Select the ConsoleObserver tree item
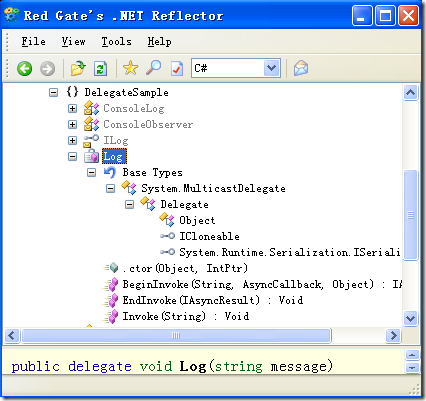Screen dimensions: 426x401 pos(148,124)
